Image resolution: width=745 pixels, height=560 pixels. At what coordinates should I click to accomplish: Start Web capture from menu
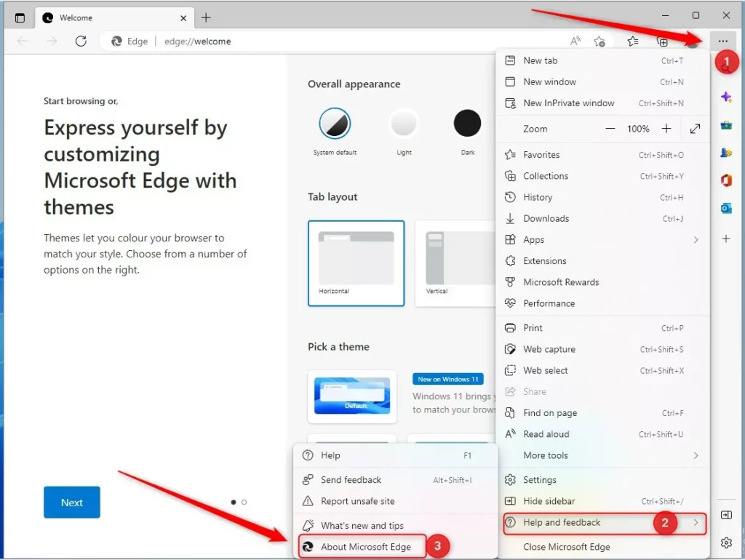(x=602, y=349)
